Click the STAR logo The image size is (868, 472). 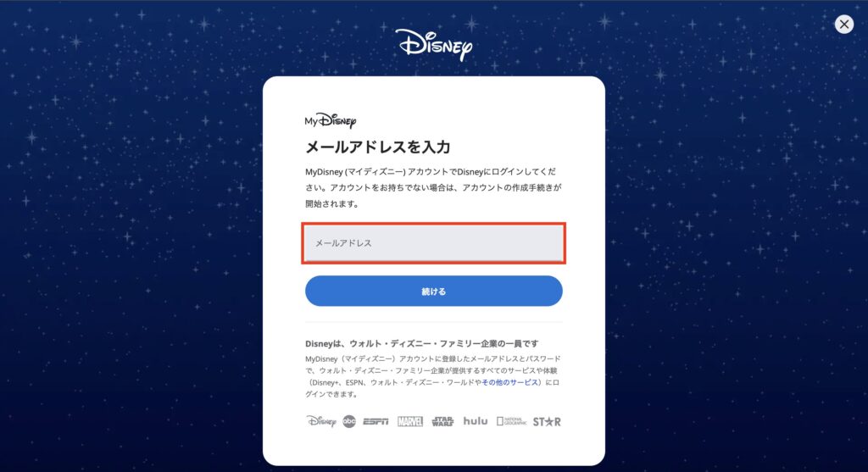547,422
